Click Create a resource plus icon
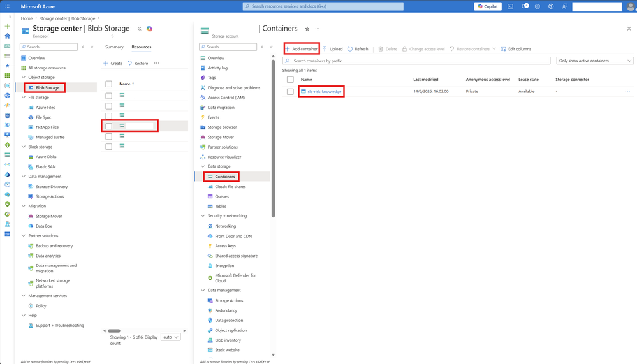 tap(7, 26)
